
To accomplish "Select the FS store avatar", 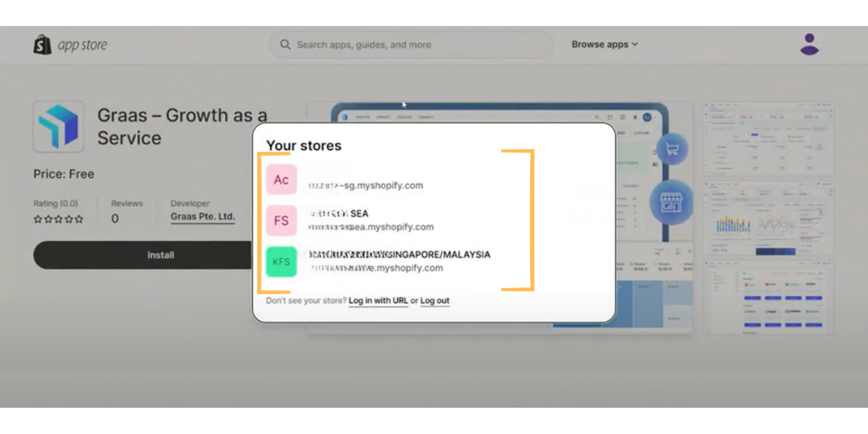I will (281, 221).
